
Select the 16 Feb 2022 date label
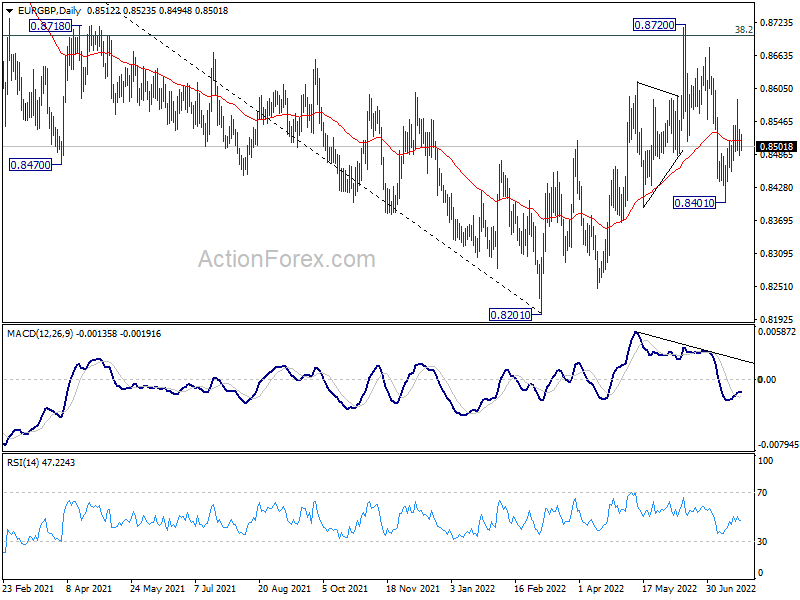tap(540, 588)
